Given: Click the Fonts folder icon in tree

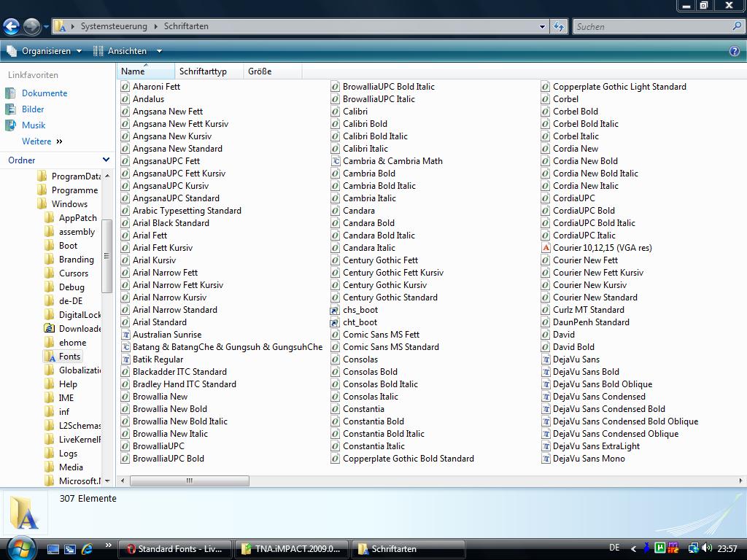Looking at the screenshot, I should pos(50,357).
